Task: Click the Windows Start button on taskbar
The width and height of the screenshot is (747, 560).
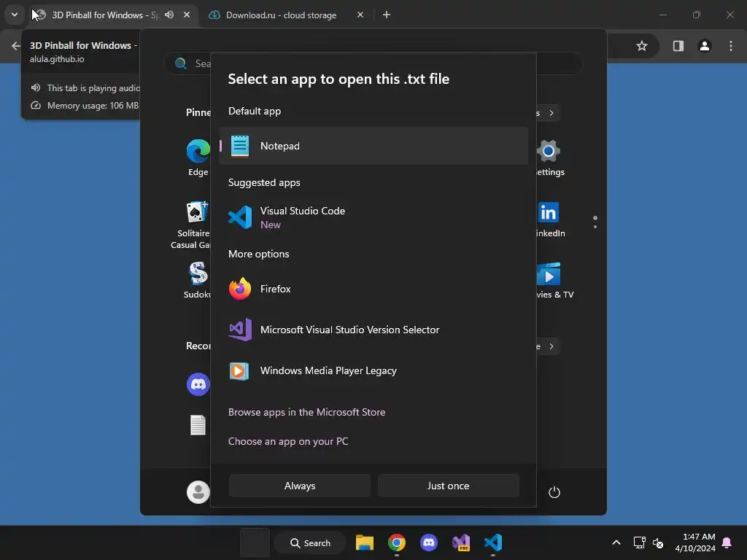Action: [255, 542]
